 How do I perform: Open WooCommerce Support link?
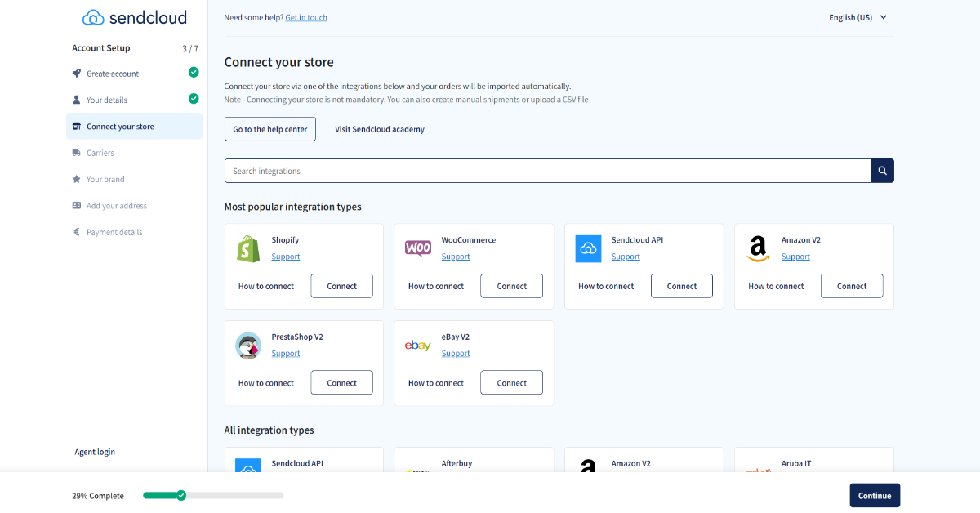tap(456, 256)
